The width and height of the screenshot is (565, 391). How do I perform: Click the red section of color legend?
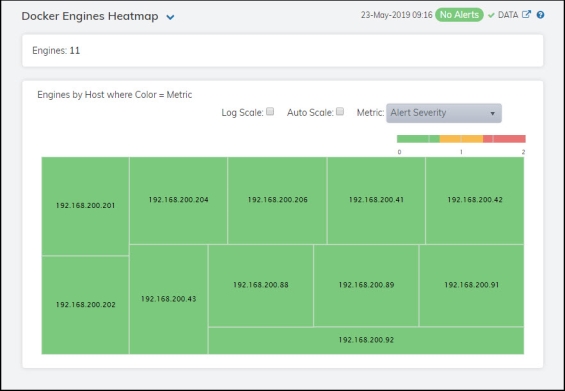(504, 139)
